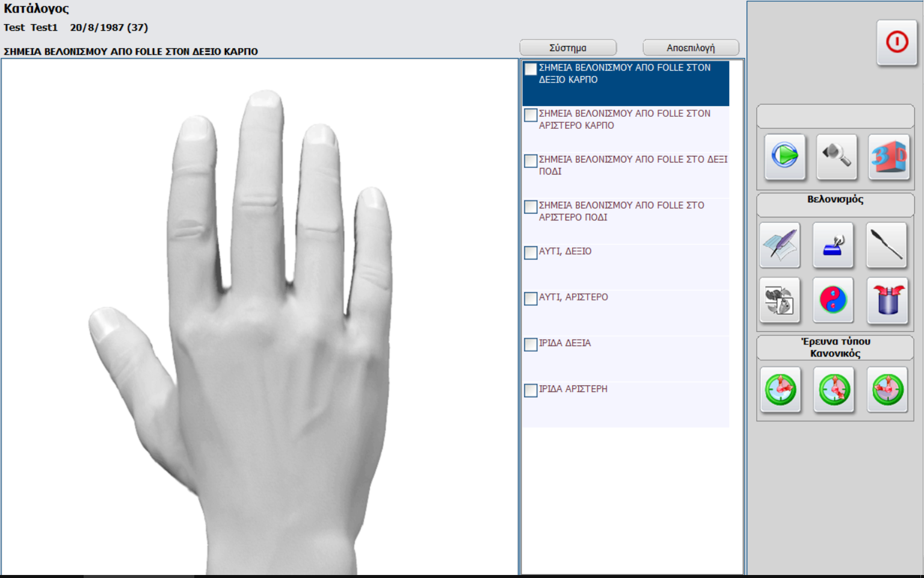Click the green play arrow icon
The image size is (924, 578).
[x=784, y=157]
